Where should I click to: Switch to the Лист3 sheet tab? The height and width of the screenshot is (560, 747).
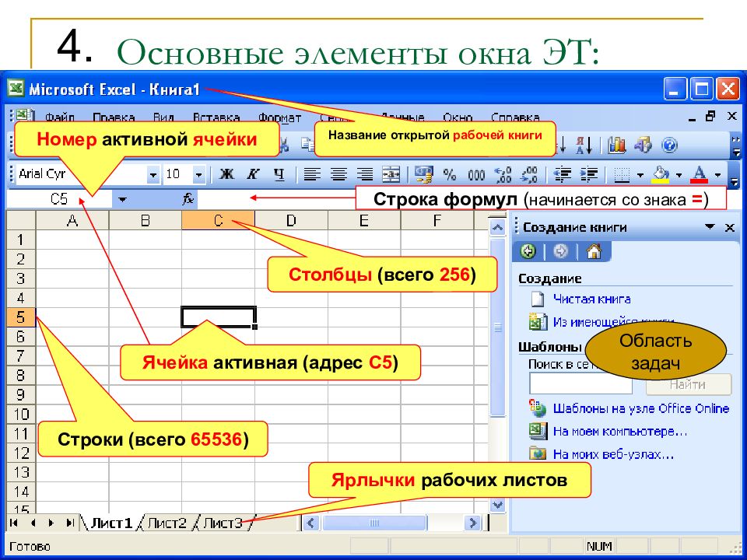coord(223,523)
